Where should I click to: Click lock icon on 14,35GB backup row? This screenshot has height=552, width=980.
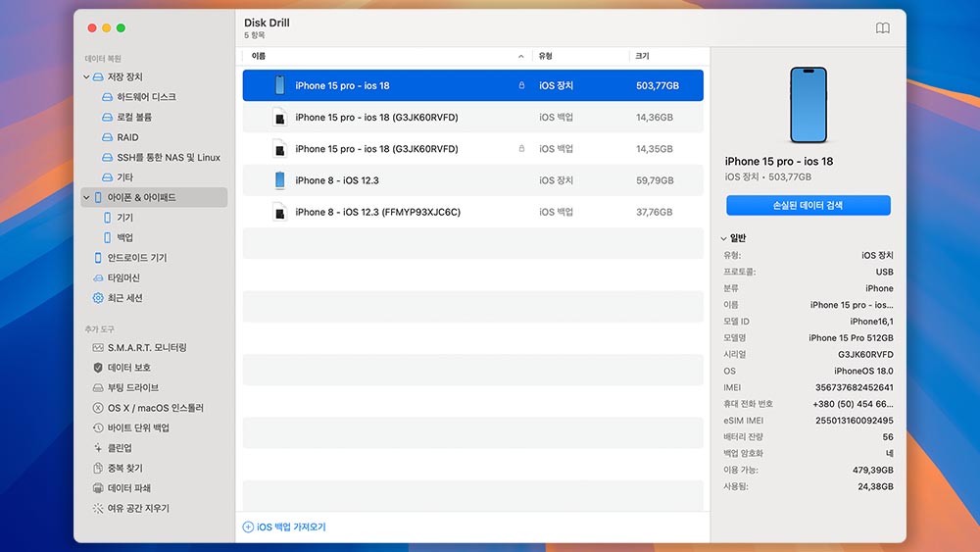point(521,149)
